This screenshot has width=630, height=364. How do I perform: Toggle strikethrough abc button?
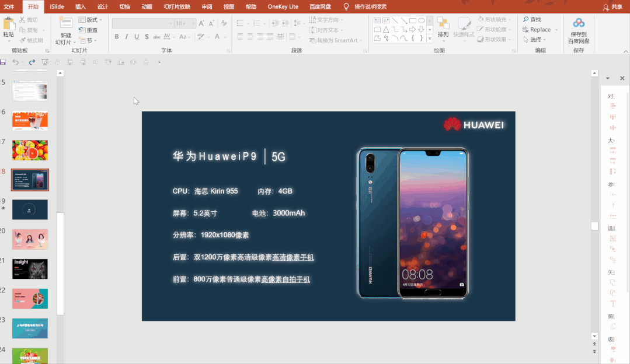[x=156, y=37]
